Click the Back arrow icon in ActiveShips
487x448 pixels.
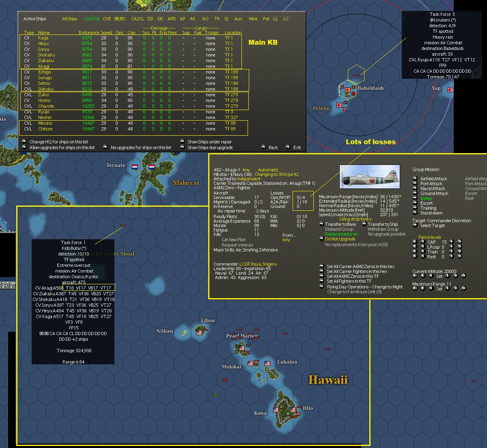263,147
